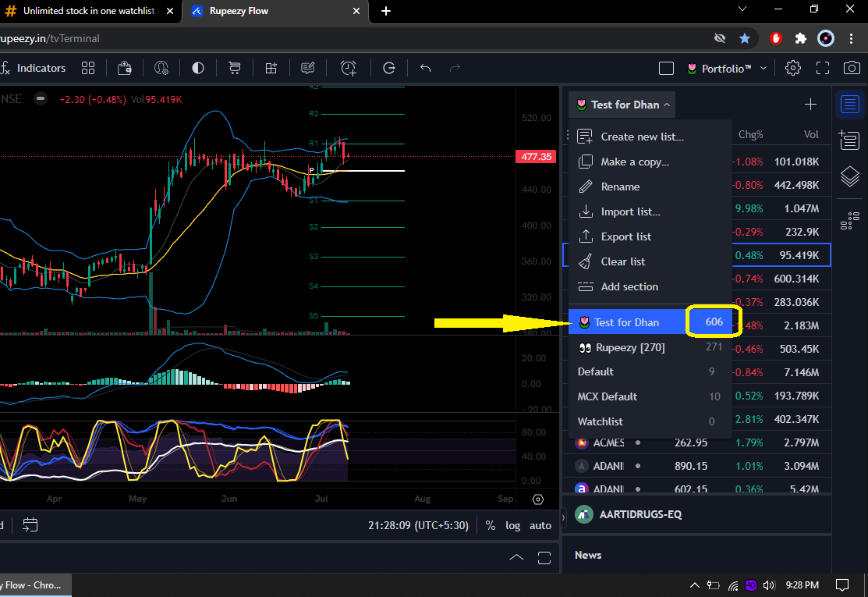
Task: Toggle the square layout box beside Portfolio
Action: pos(667,68)
